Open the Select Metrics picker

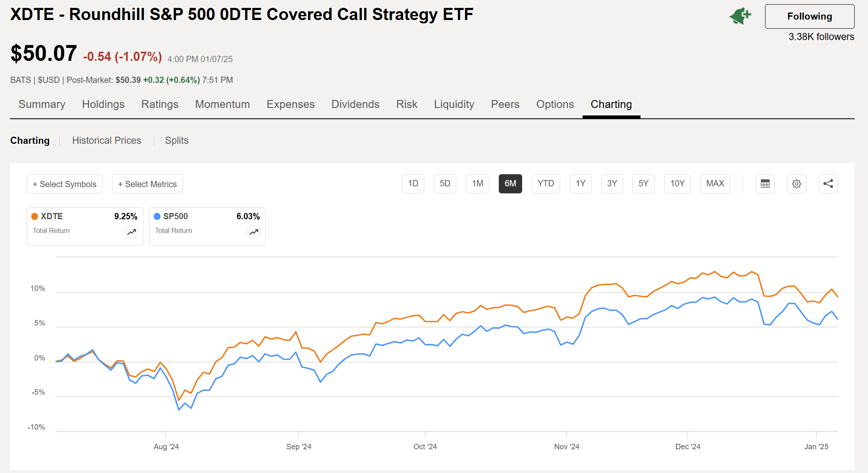[147, 183]
